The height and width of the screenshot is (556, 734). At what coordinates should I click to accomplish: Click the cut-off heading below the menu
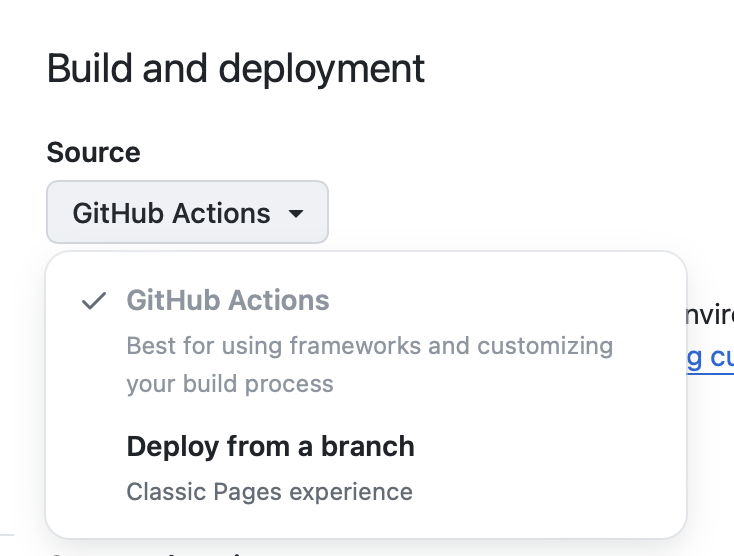pos(150,550)
